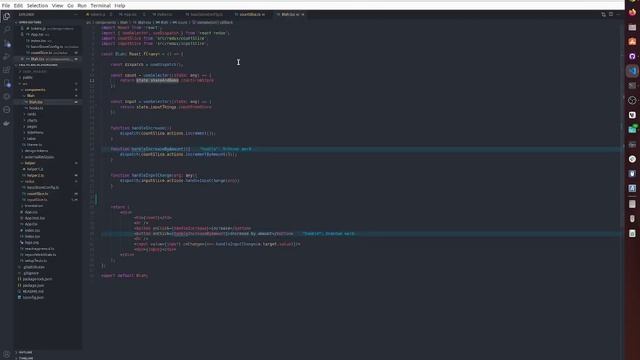
Task: Launch Firefox from the Ubuntu dock
Action: 632,12
